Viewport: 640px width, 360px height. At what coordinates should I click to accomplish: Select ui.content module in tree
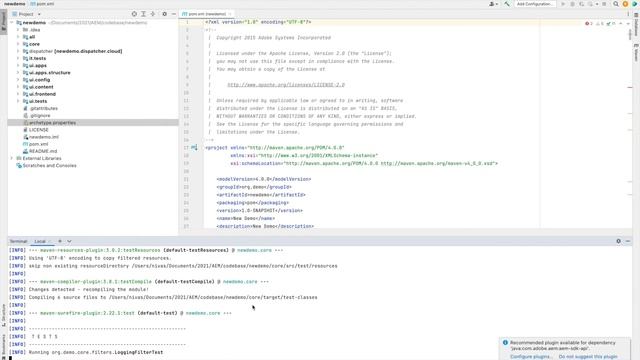click(x=41, y=87)
